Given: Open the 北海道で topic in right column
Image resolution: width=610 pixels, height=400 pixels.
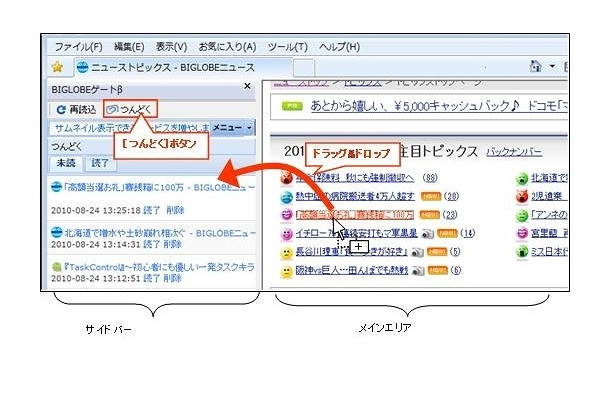Looking at the screenshot, I should (x=549, y=178).
